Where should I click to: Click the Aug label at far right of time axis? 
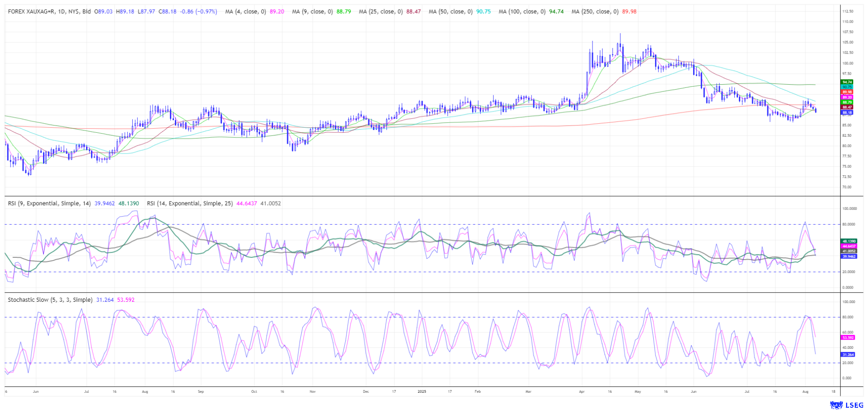point(805,391)
